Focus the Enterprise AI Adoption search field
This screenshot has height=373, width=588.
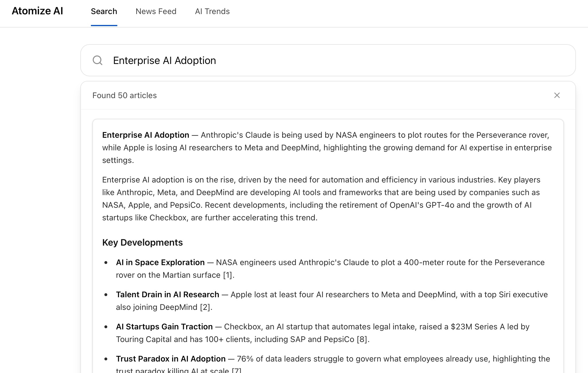(x=328, y=60)
